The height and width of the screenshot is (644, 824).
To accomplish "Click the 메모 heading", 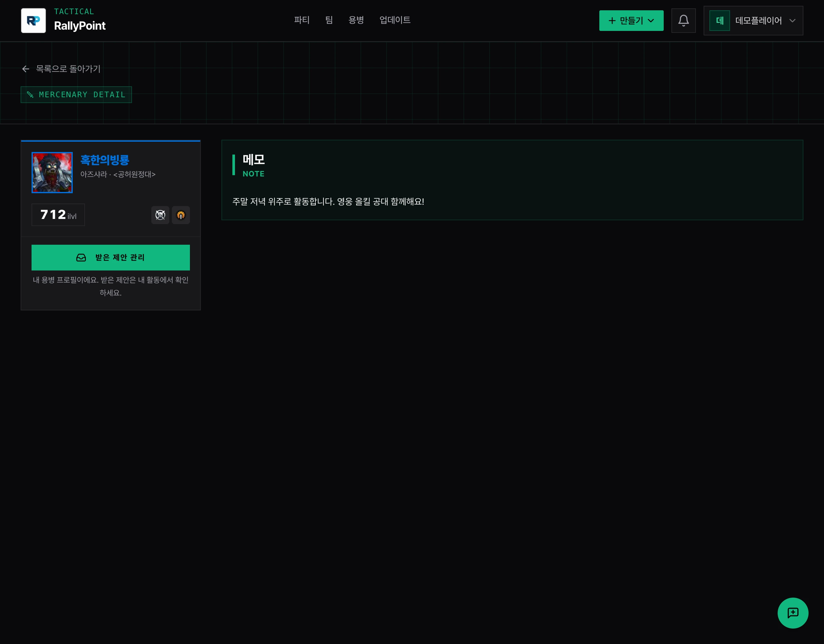I will 254,160.
